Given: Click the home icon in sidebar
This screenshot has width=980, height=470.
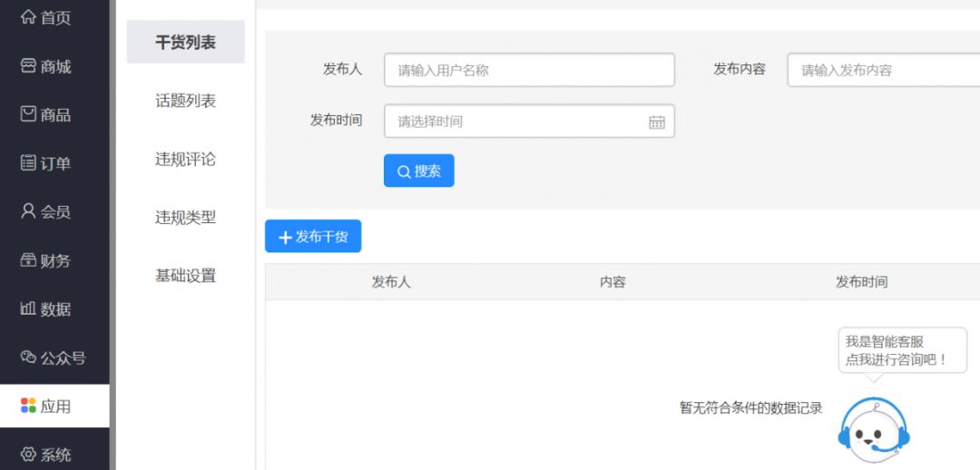Looking at the screenshot, I should coord(28,17).
